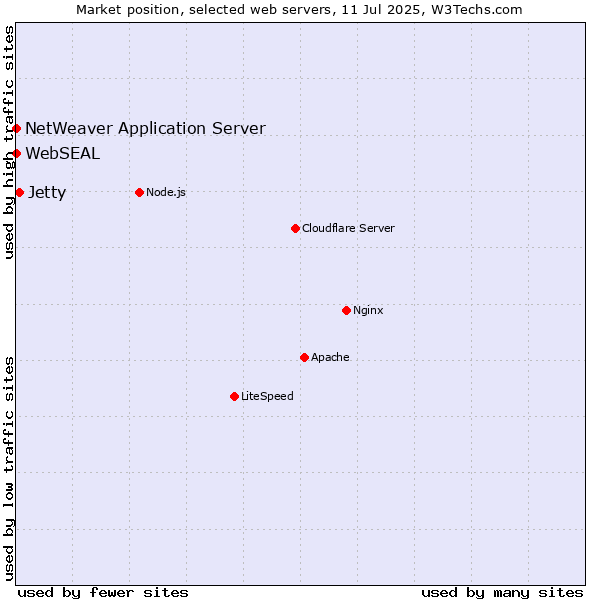Click the 'Jetty' label text

pyautogui.click(x=47, y=193)
